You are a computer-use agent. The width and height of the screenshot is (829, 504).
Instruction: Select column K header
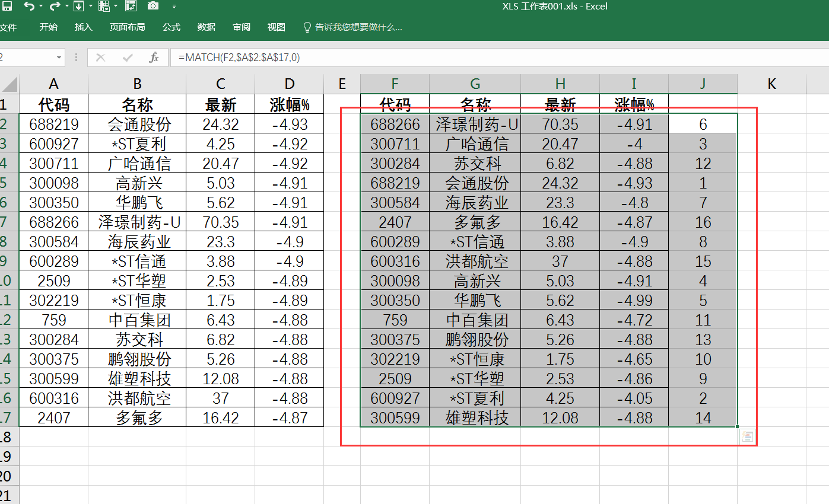coord(772,84)
